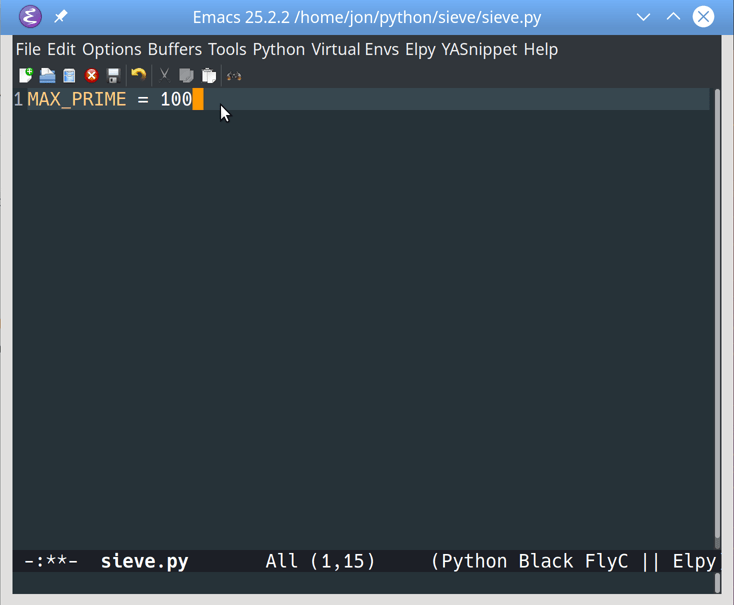
Task: Minimize the Emacs window with the down chevron
Action: coord(644,17)
